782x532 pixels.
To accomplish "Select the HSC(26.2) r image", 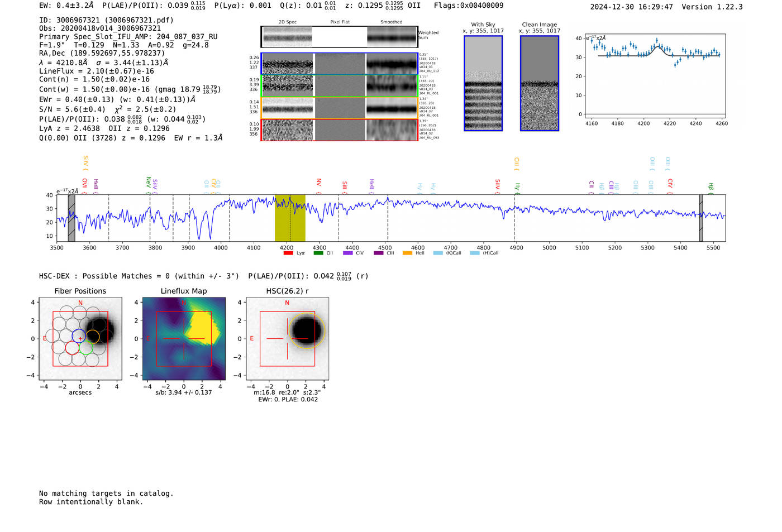I will tap(287, 339).
